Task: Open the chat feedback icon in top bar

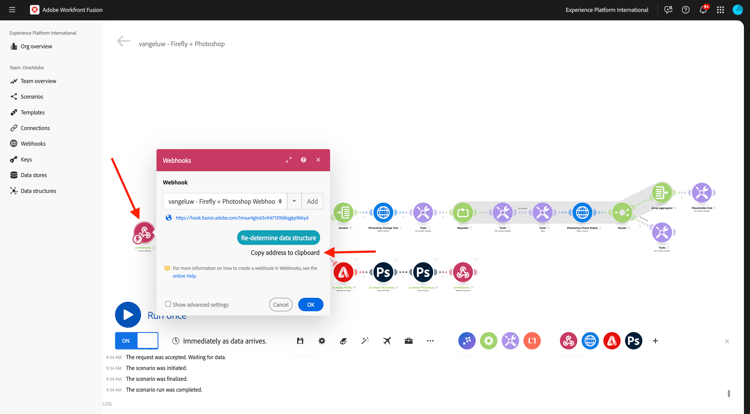Action: click(x=668, y=10)
